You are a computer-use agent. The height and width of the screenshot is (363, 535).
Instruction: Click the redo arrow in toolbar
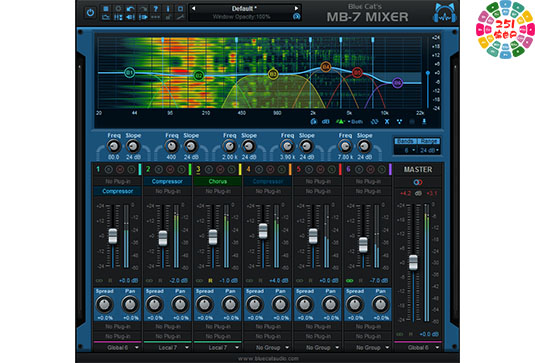[x=143, y=9]
